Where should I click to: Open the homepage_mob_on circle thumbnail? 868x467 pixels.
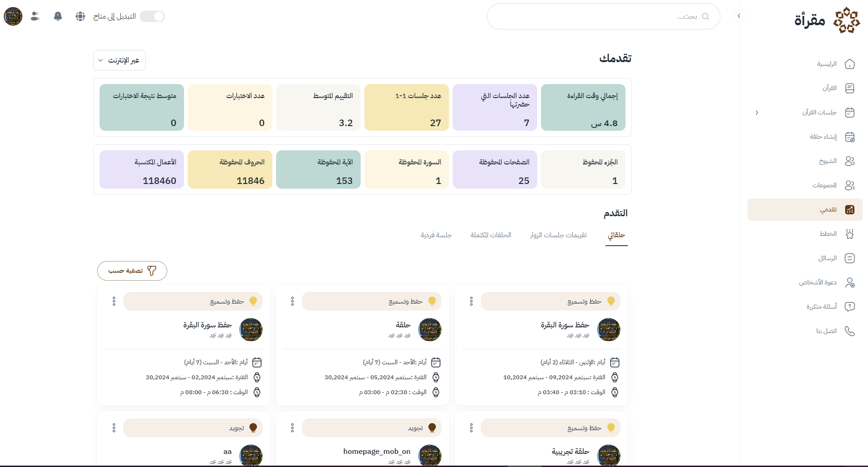point(430,455)
